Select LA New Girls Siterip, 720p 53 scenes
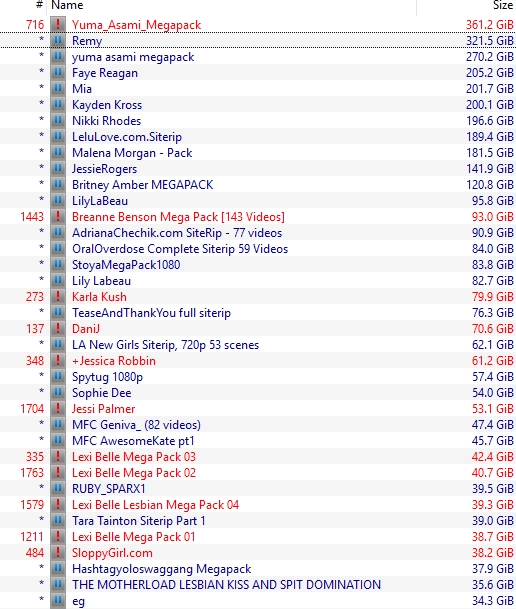516x609 pixels. pos(165,345)
